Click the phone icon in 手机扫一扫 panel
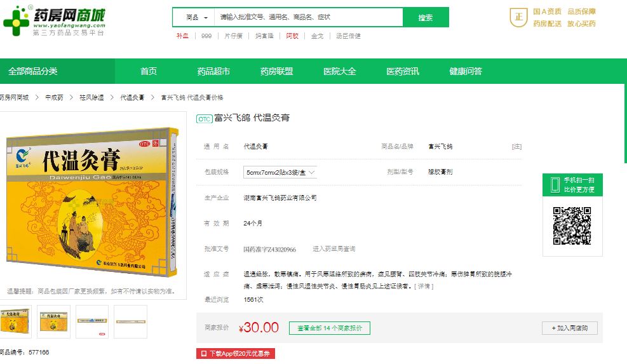The height and width of the screenshot is (364, 627). tap(555, 185)
